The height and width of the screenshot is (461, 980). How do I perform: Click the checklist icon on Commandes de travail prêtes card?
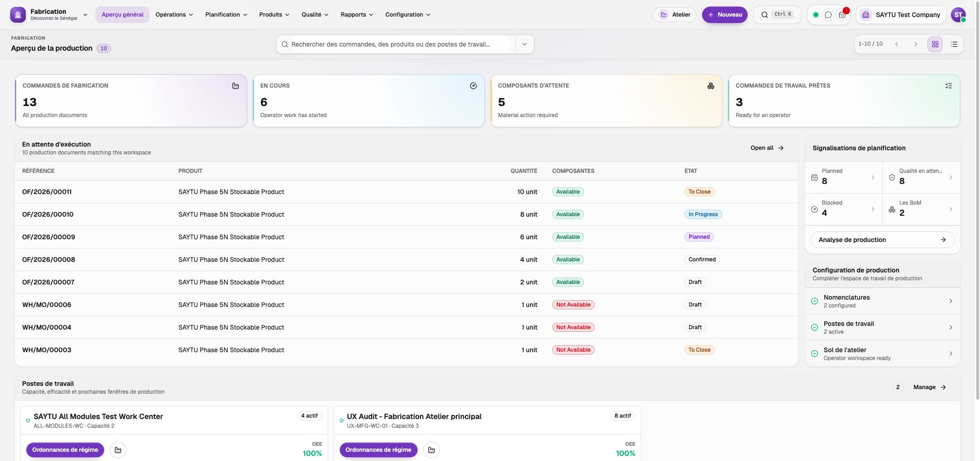[949, 86]
